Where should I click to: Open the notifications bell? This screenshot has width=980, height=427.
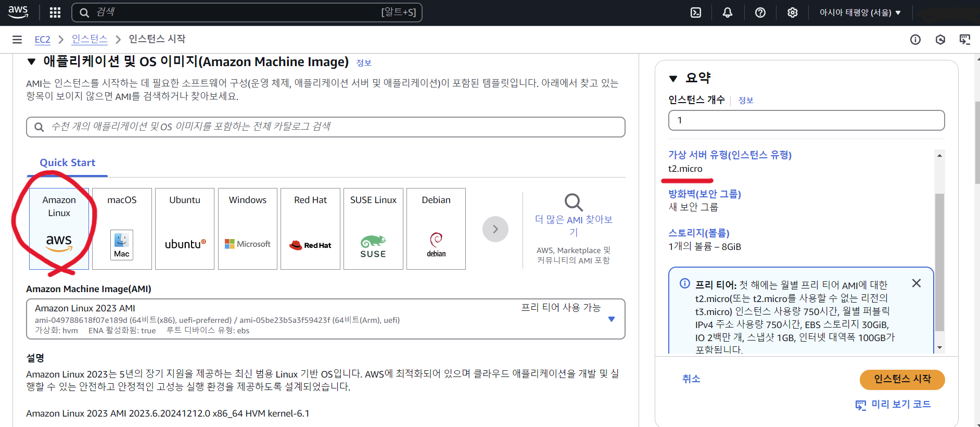click(728, 12)
